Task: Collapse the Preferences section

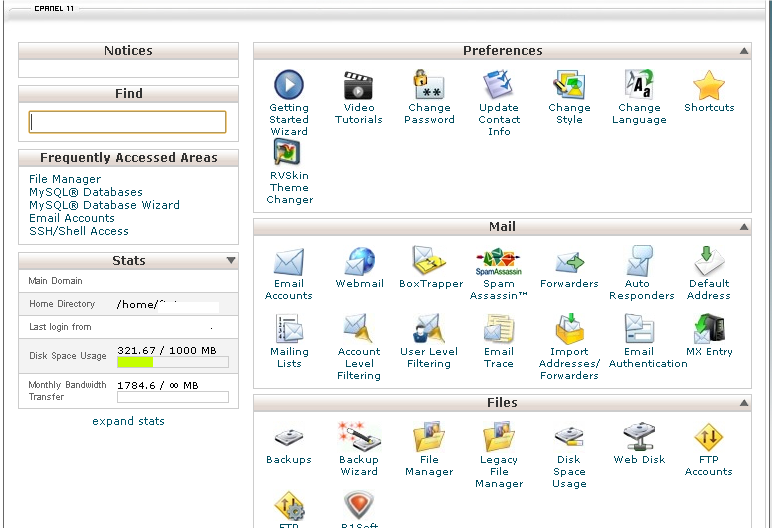Action: tap(743, 51)
